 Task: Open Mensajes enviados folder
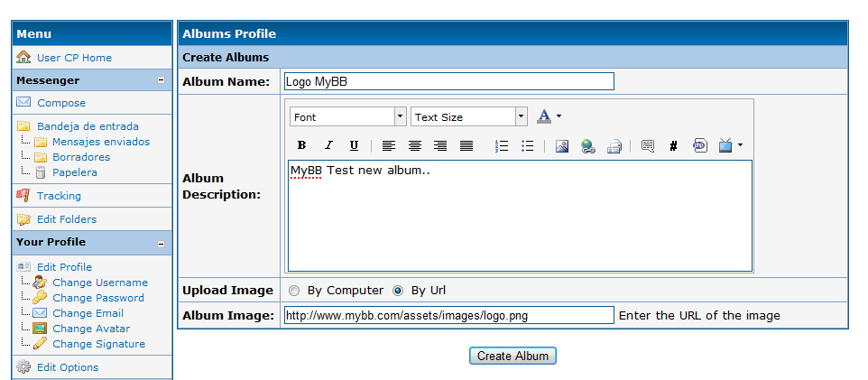coord(101,142)
